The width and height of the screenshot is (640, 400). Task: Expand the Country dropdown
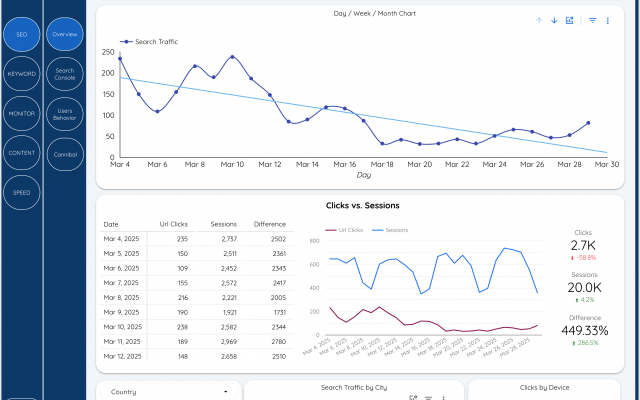[x=170, y=392]
